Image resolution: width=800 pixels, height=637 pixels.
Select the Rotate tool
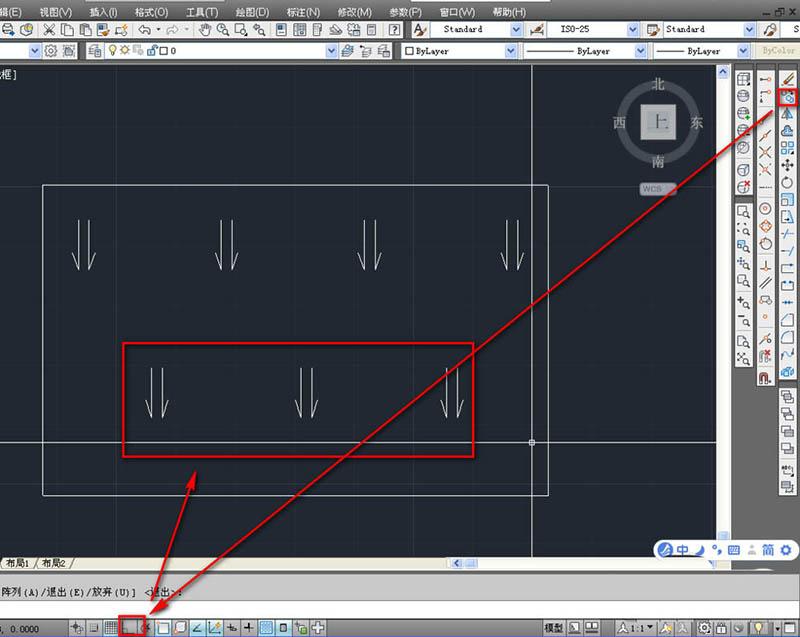788,182
